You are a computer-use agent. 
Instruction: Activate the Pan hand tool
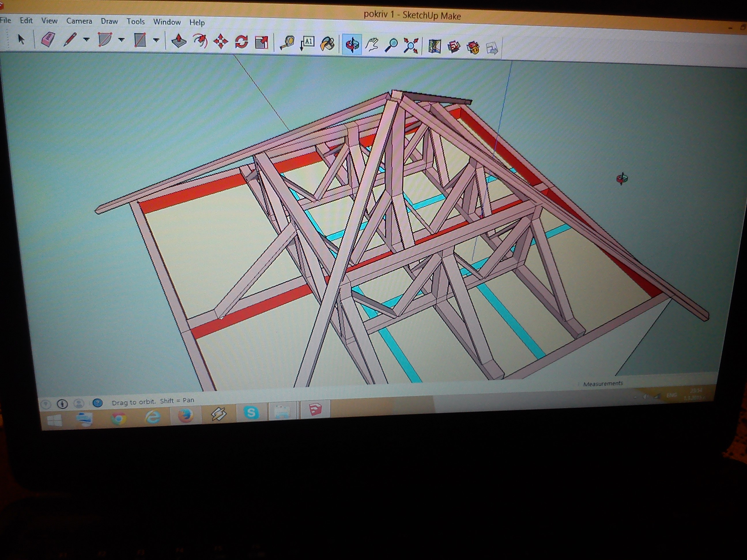[x=372, y=45]
